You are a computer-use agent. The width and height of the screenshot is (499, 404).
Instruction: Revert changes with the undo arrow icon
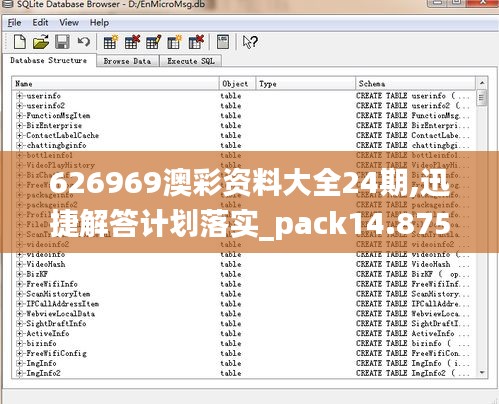coord(84,42)
